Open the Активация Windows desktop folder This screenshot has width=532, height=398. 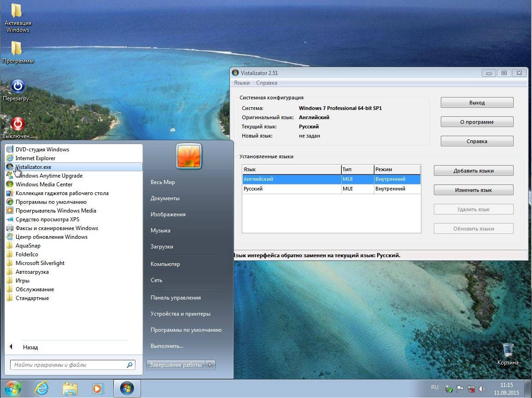(17, 17)
